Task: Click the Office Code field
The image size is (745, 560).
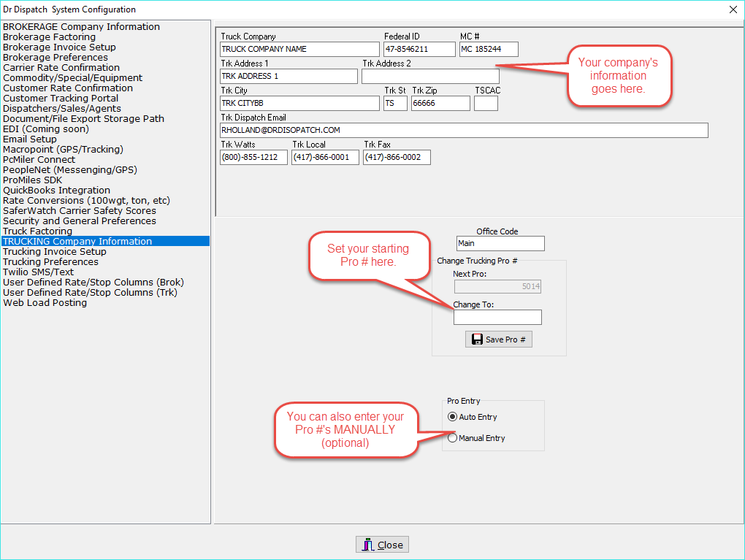Action: pyautogui.click(x=500, y=243)
